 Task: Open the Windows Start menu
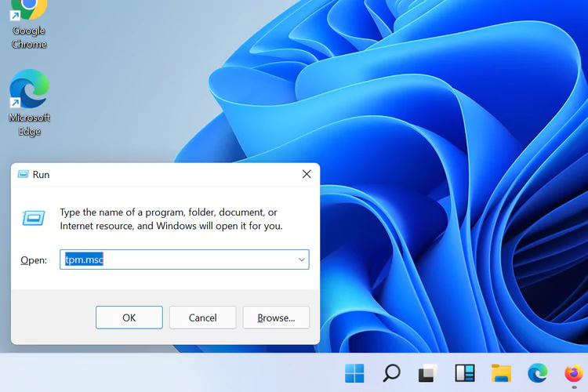354,373
